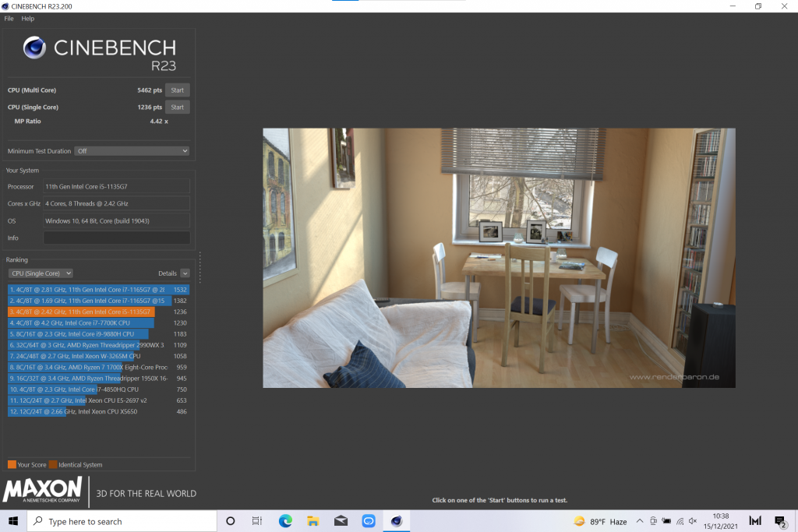Open the clock and date 10:38 flyout
This screenshot has height=532, width=798.
click(x=721, y=521)
